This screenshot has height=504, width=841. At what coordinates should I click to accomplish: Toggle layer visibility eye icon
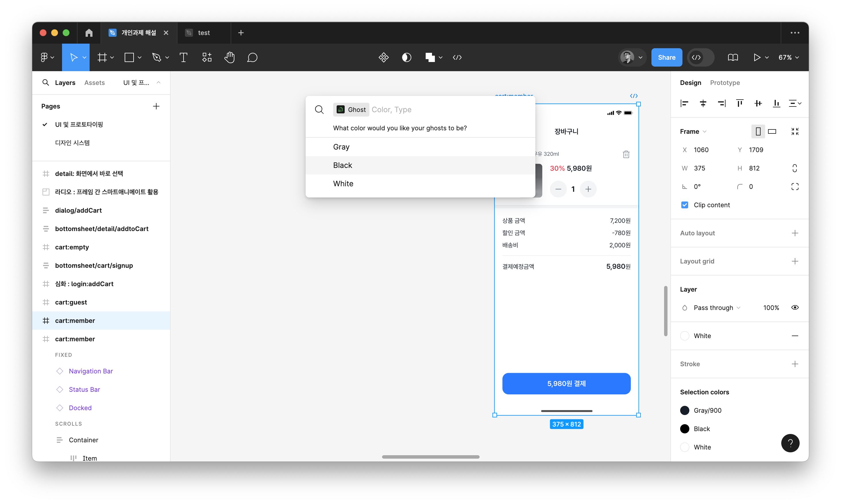click(x=794, y=307)
